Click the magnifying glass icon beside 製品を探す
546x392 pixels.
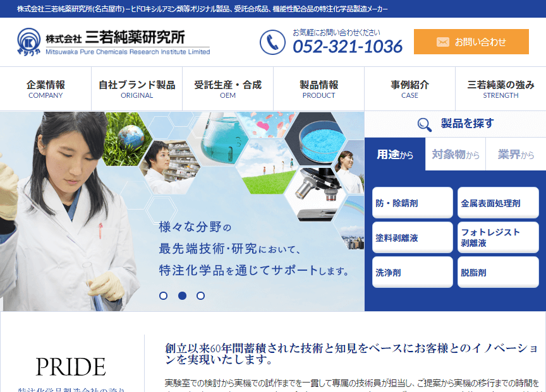tap(425, 124)
